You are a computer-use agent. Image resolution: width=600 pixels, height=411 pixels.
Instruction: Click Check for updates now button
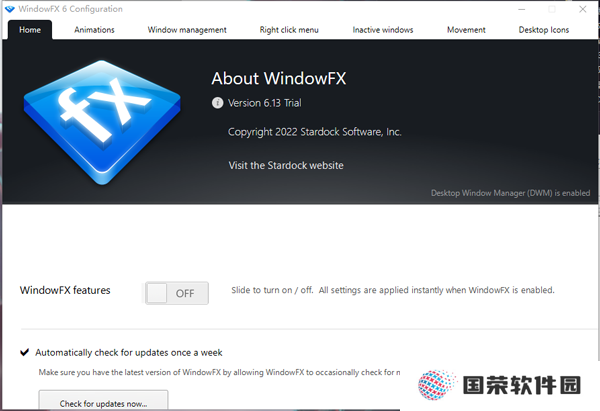(103, 400)
